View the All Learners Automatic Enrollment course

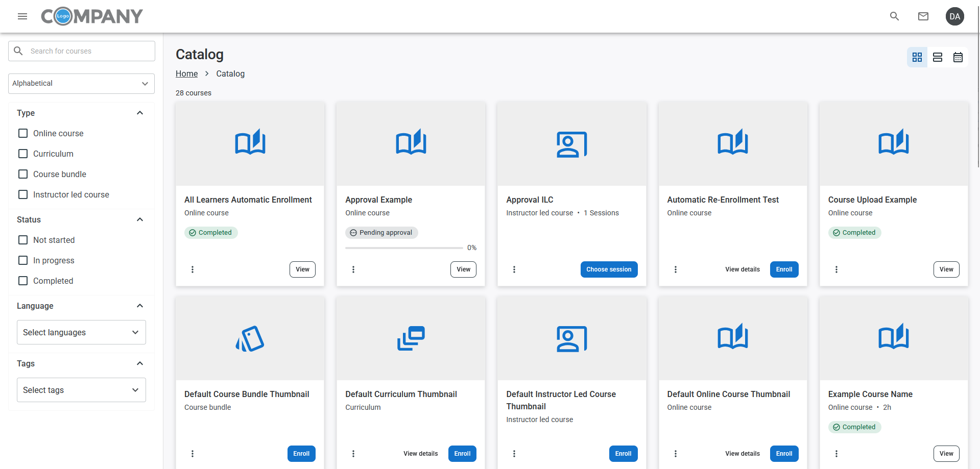click(x=302, y=269)
